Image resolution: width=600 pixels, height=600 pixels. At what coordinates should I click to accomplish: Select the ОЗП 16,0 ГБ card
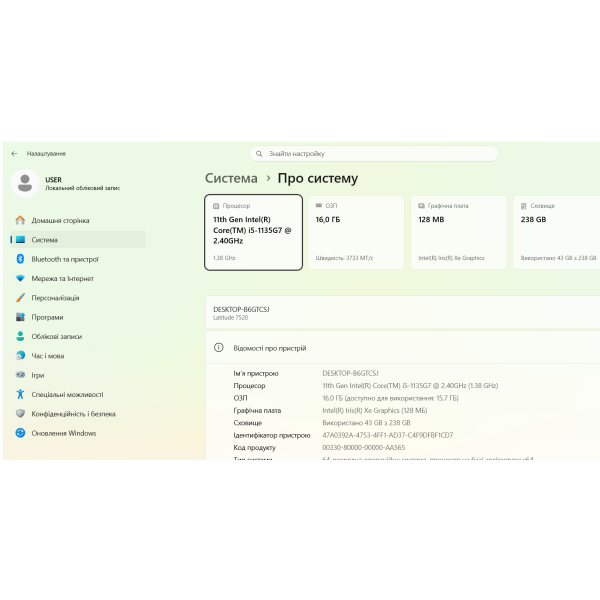[356, 232]
